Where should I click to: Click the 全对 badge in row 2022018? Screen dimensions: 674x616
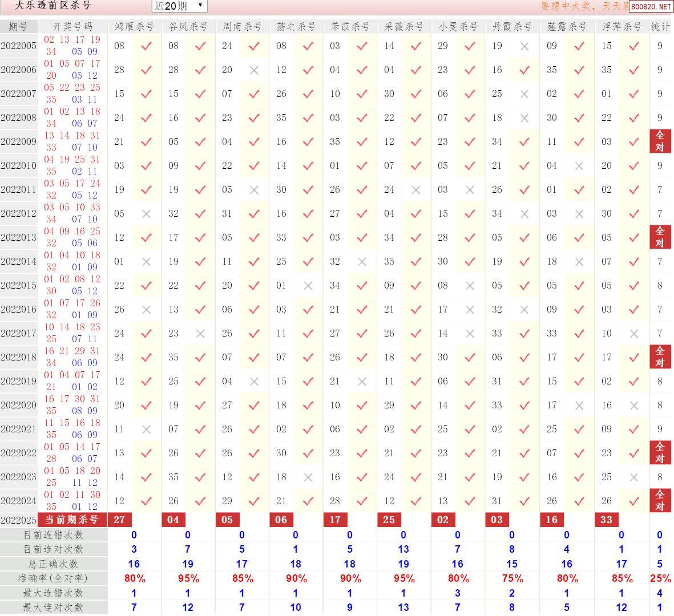pos(660,356)
